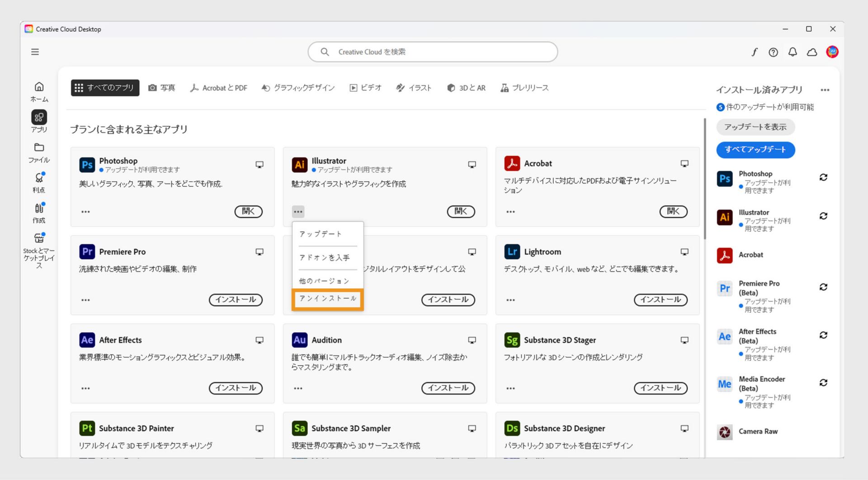868x480 pixels.
Task: Open ファイル section in the sidebar
Action: tap(39, 153)
